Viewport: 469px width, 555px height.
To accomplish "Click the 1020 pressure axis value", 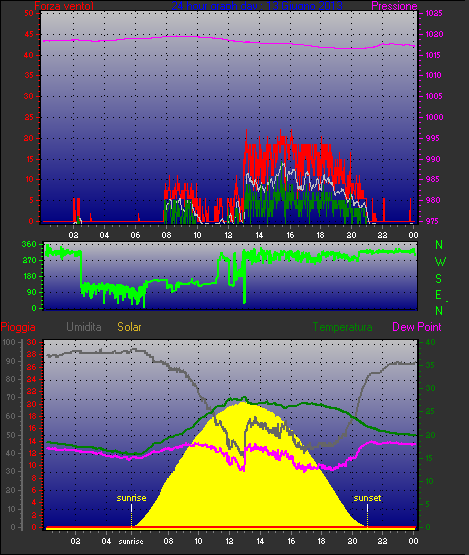I will [434, 34].
